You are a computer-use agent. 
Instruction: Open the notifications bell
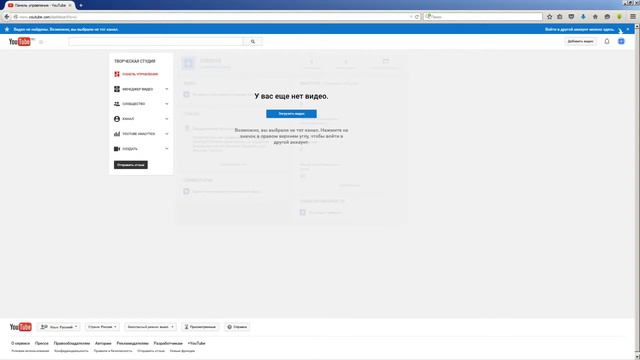click(x=607, y=41)
